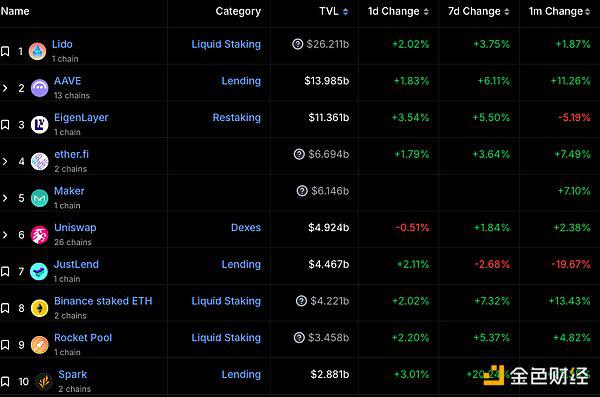Expand the AAVE row chevron
Screen dimensions: 600x397
[5, 88]
